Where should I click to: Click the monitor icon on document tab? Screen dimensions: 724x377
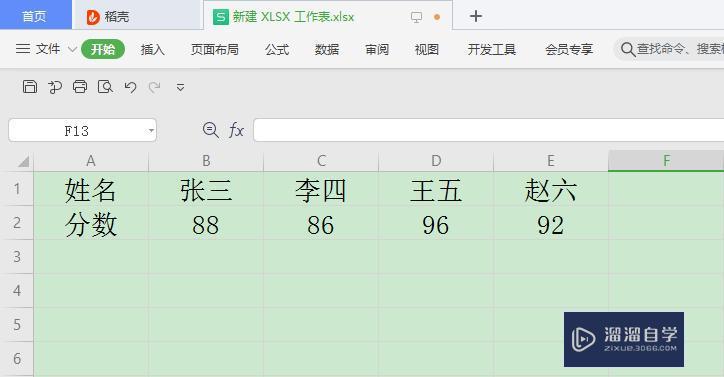[x=416, y=18]
